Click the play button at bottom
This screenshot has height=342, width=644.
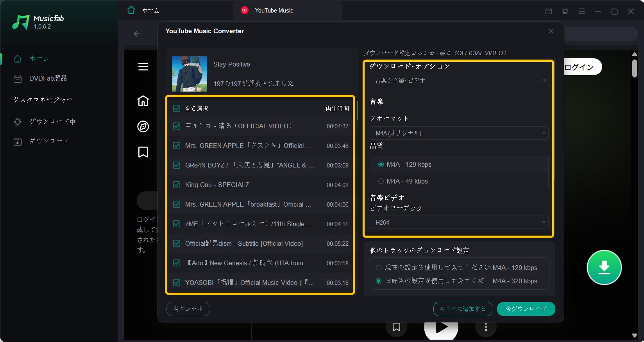pos(441,328)
